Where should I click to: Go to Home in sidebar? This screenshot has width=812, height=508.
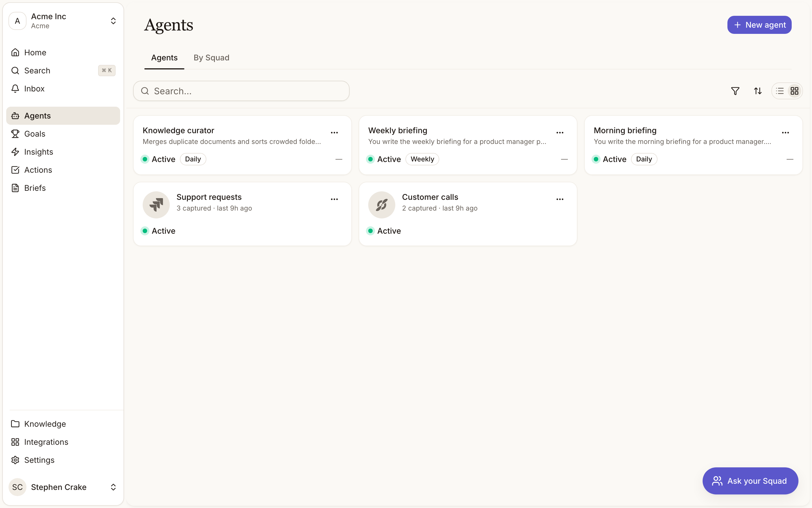(x=63, y=52)
